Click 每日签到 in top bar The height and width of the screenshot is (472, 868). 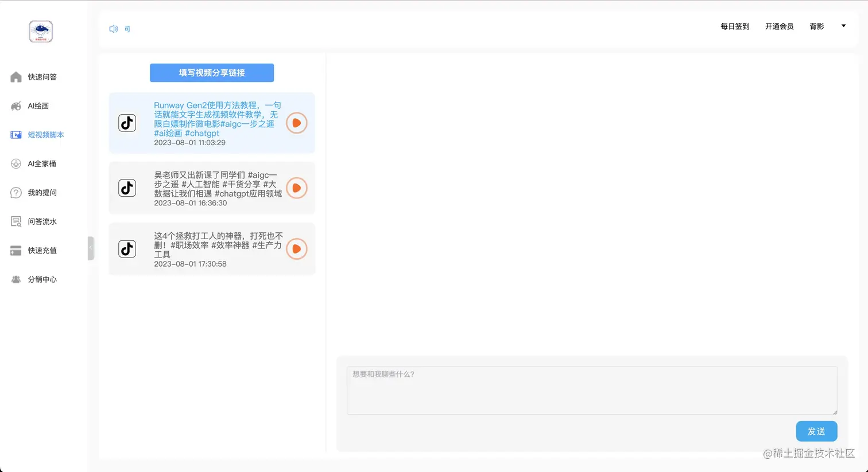(735, 26)
